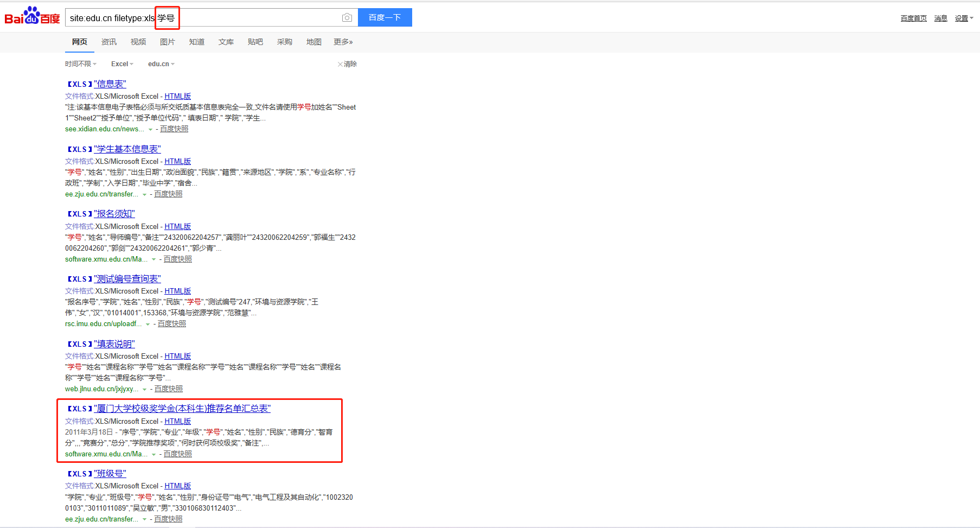Open the 更多» more tabs menu
The height and width of the screenshot is (528, 980).
343,42
